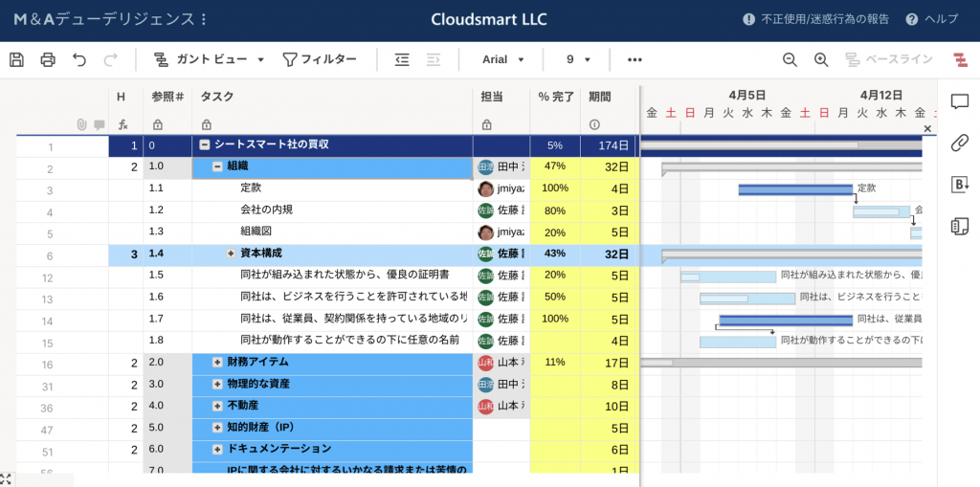
Task: Click the attachment column paperclip header icon
Action: (81, 125)
